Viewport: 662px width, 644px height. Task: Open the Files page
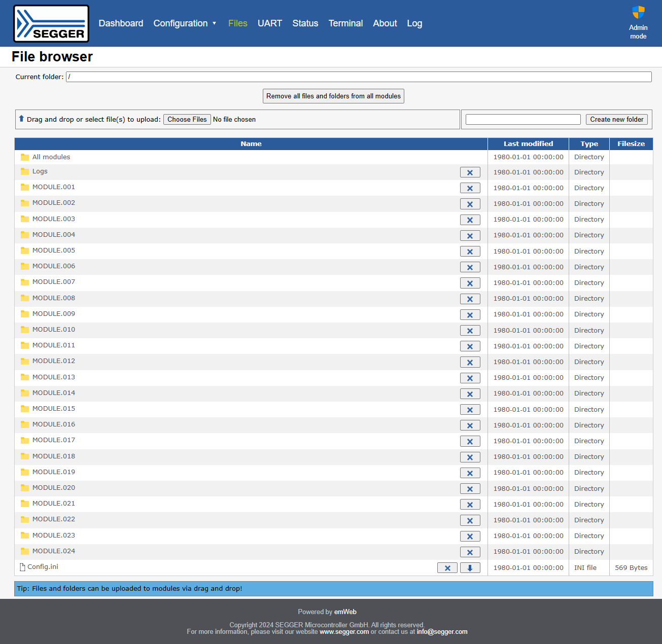[237, 23]
